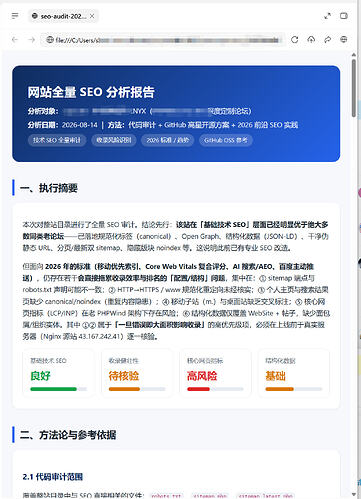The height and width of the screenshot is (499, 361).
Task: Click the 分析日期 2026-08-14 text
Action: [63, 125]
